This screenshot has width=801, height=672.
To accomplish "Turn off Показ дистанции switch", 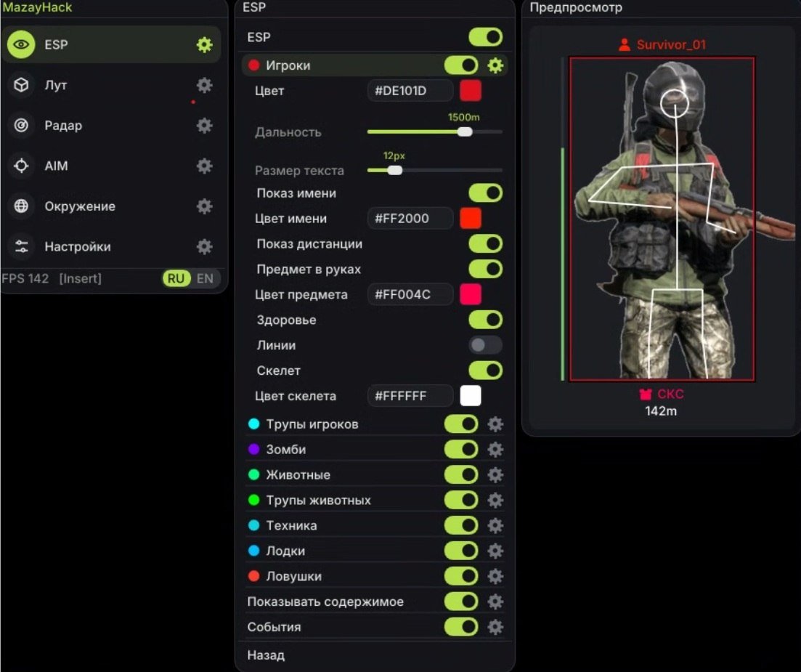I will (x=485, y=244).
